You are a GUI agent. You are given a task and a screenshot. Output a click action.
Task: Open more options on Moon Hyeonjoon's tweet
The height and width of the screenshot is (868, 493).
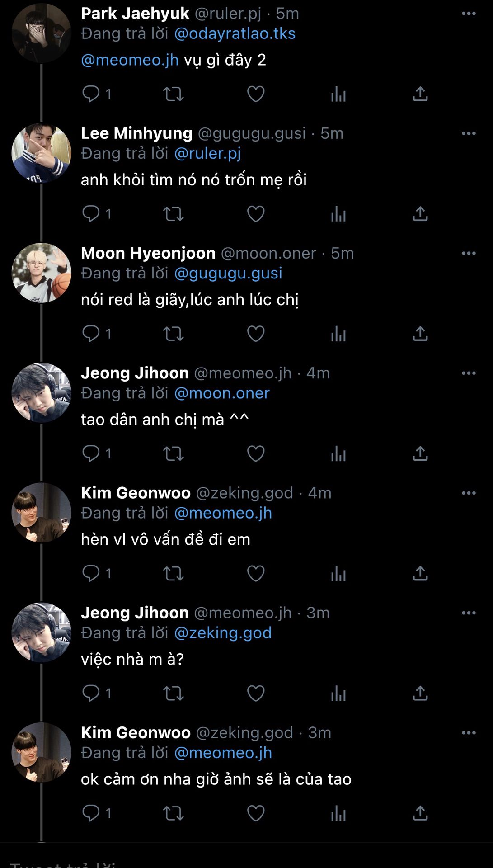pos(469,253)
